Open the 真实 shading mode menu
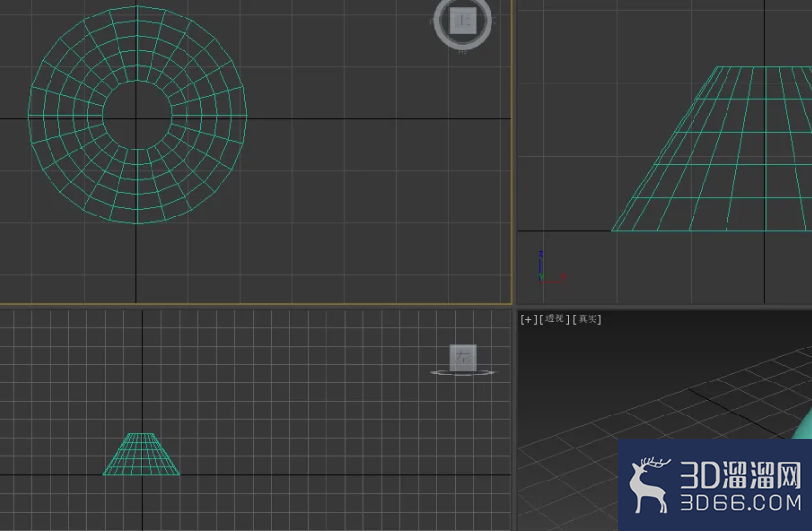812x531 pixels. point(587,319)
